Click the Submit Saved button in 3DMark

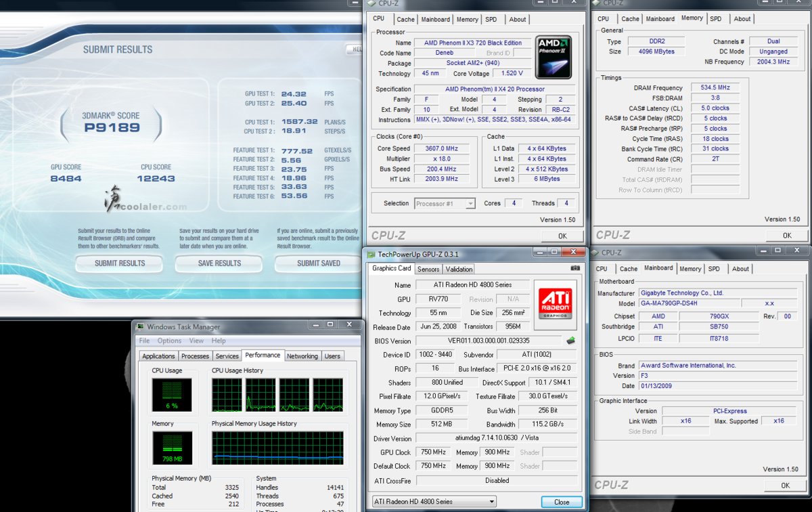coord(319,263)
